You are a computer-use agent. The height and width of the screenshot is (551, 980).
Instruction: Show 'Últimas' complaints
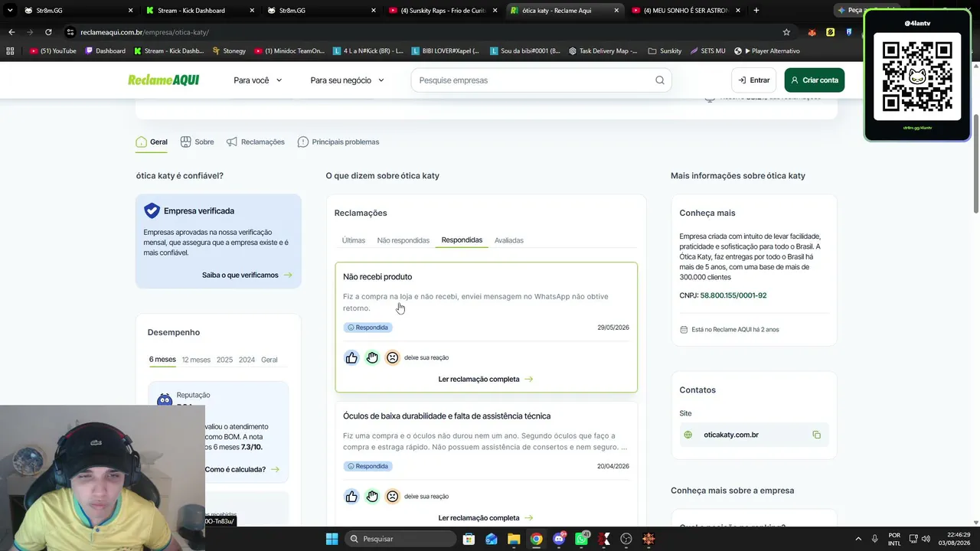tap(354, 240)
